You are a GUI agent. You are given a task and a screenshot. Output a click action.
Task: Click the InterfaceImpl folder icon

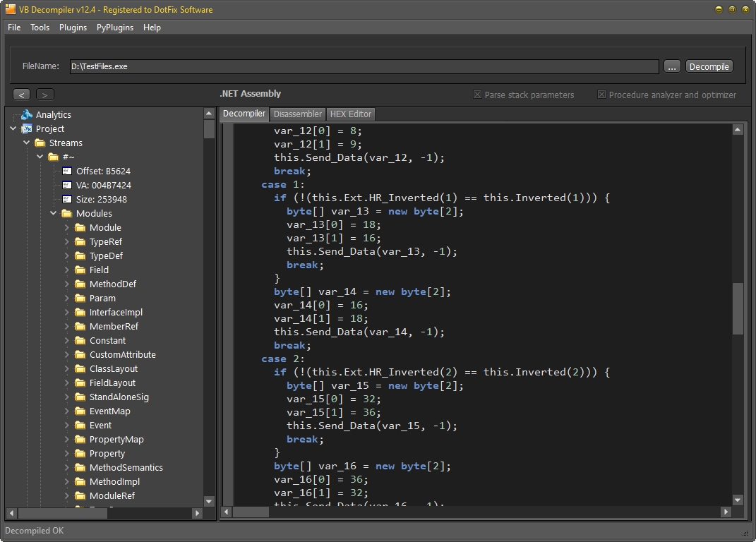click(x=80, y=312)
